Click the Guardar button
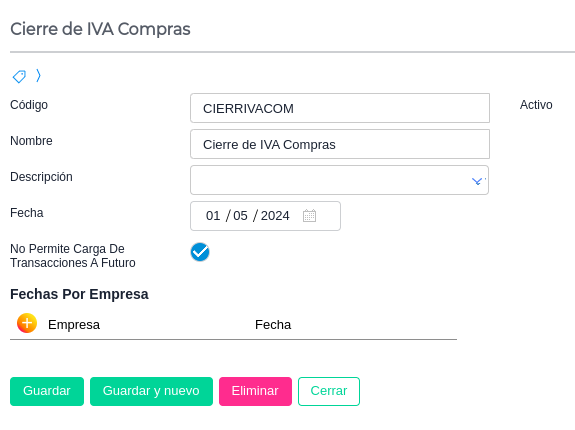Image resolution: width=575 pixels, height=430 pixels. [x=47, y=391]
